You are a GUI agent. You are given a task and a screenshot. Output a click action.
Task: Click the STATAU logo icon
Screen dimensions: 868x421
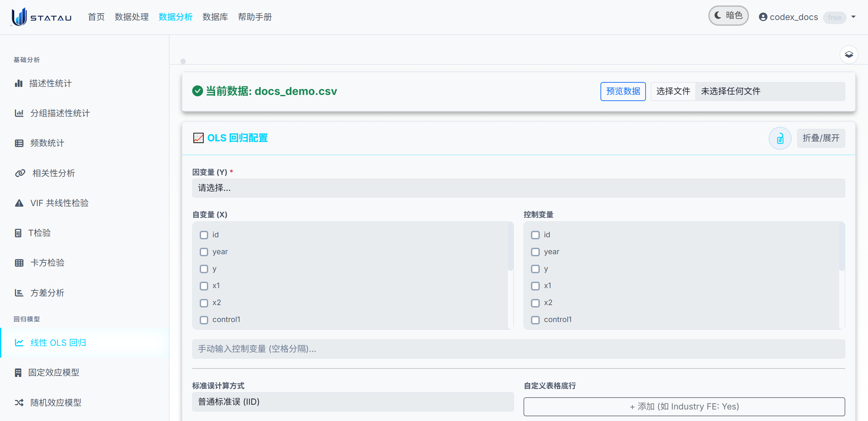pos(19,17)
